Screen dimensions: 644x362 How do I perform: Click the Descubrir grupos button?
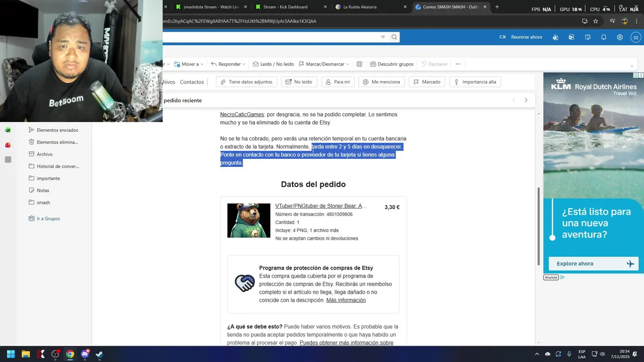[391, 64]
